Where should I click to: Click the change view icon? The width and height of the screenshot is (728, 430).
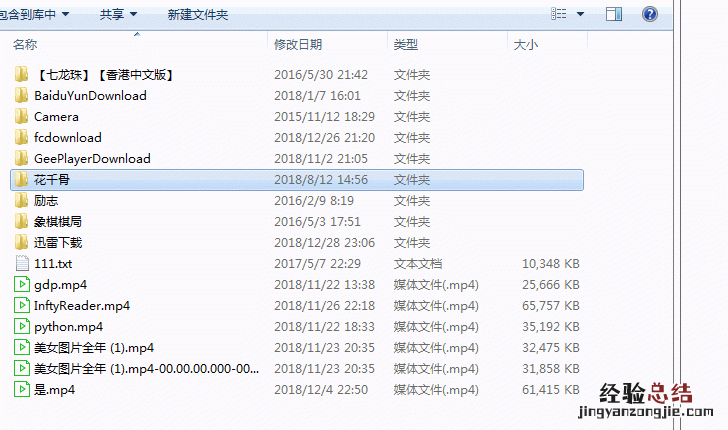tap(559, 14)
